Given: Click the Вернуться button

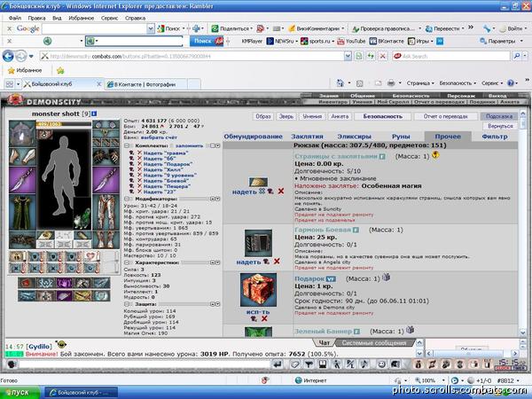Looking at the screenshot, I should click(x=500, y=126).
